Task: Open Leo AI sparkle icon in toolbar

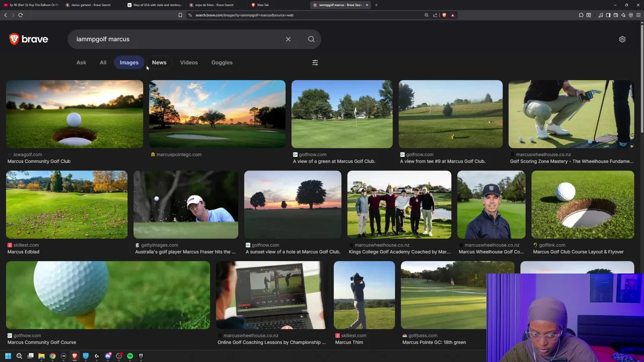Action: point(623,15)
